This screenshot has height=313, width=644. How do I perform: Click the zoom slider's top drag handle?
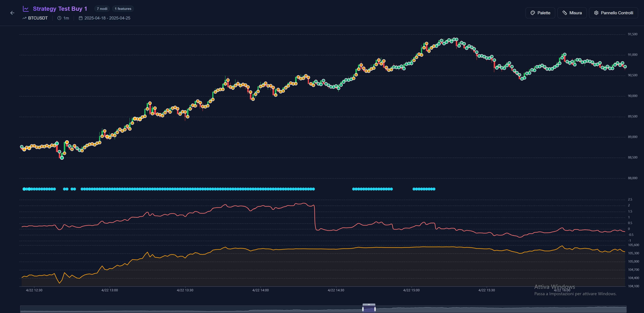pyautogui.click(x=369, y=304)
